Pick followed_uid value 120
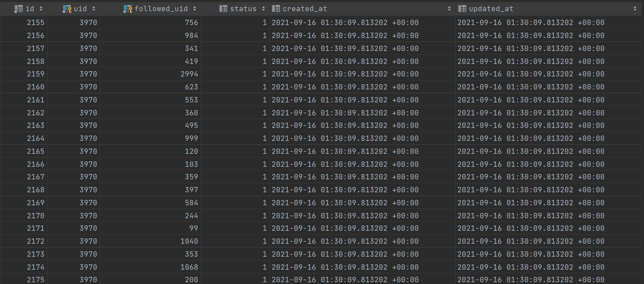 [192, 152]
